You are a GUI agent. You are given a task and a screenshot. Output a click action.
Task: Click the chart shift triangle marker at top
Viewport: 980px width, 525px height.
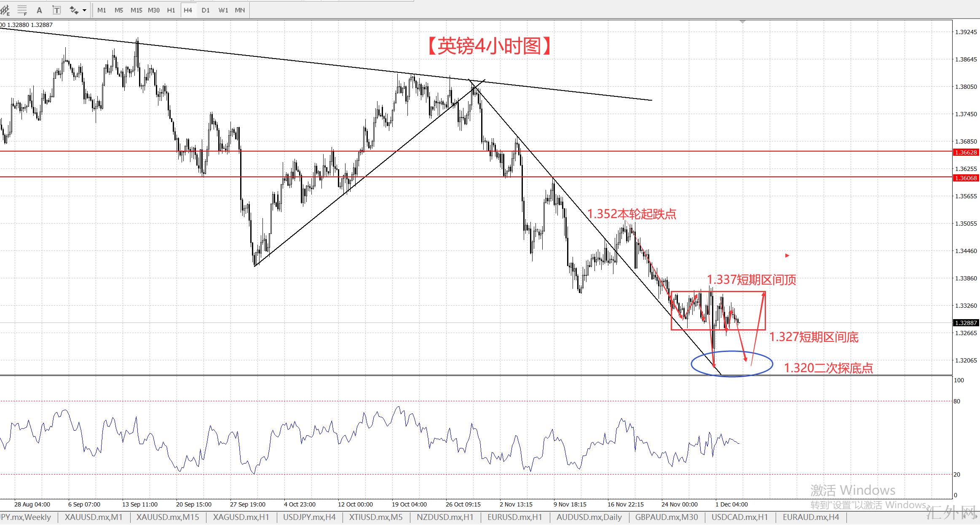click(742, 21)
